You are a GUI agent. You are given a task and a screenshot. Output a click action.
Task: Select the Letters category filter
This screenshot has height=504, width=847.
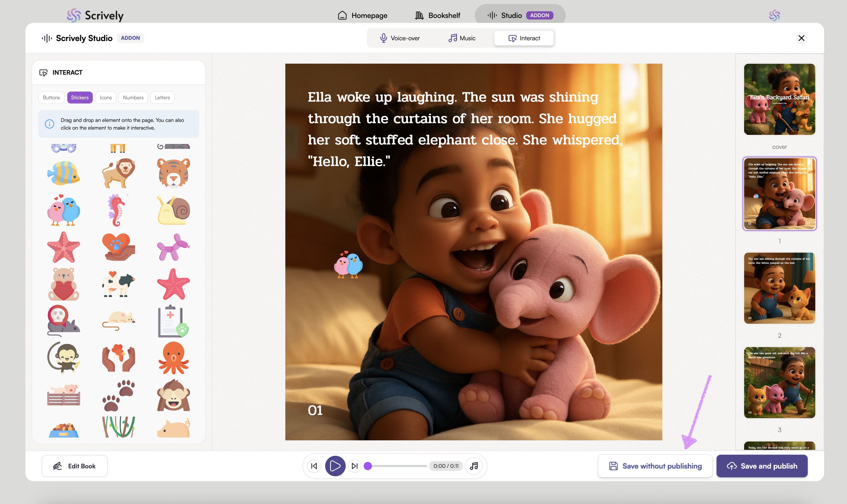tap(162, 98)
